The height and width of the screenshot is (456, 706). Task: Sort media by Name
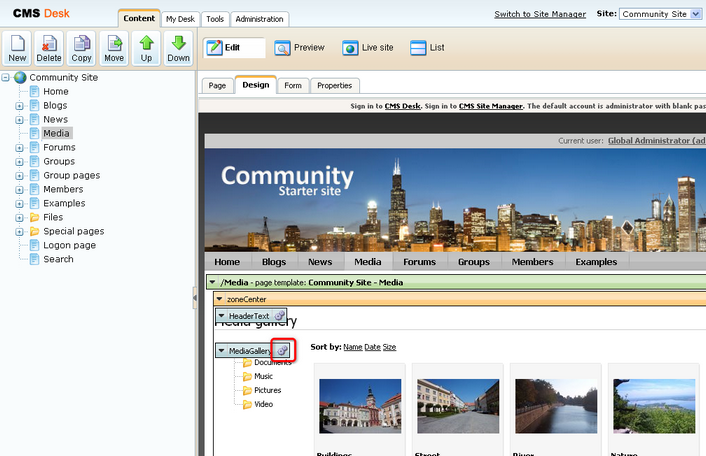point(353,347)
